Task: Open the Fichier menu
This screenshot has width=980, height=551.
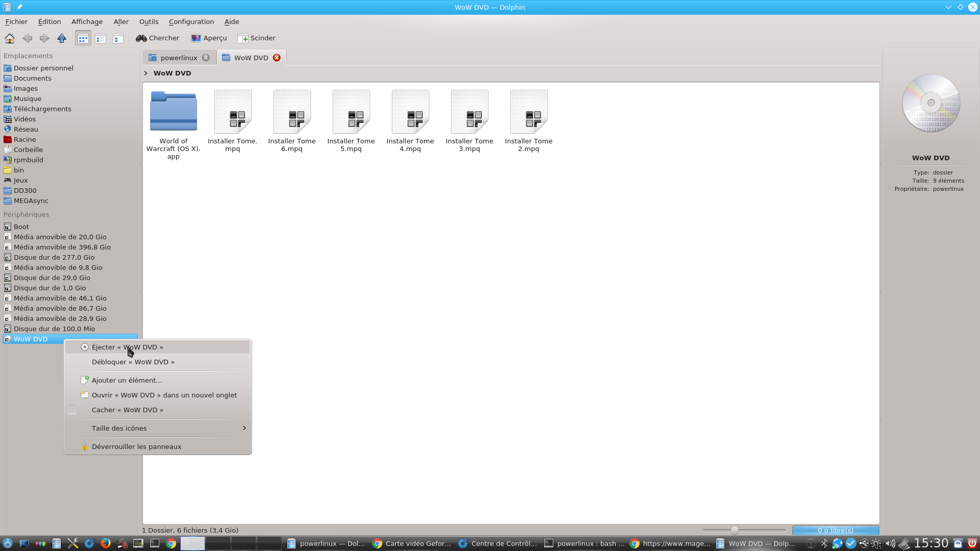Action: 16,21
